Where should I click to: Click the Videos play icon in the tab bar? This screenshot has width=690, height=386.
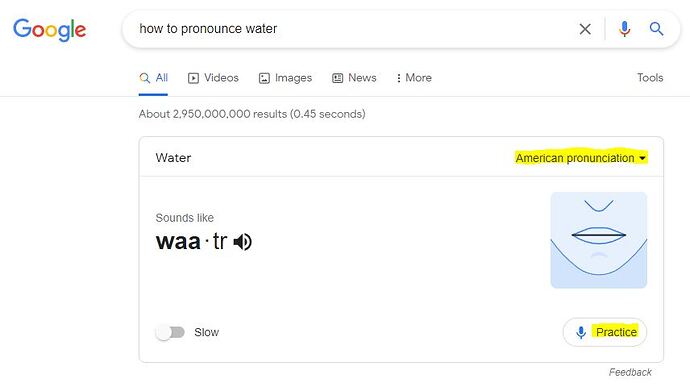click(x=193, y=78)
